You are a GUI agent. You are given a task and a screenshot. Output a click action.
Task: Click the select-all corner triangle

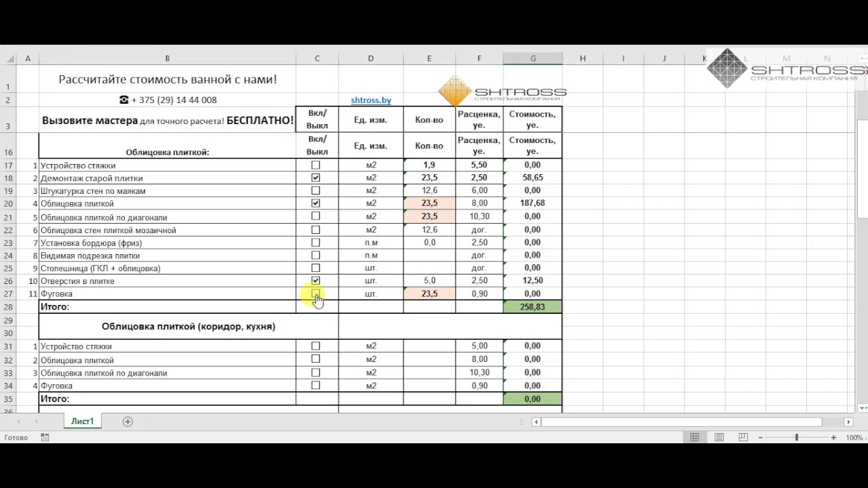click(9, 59)
